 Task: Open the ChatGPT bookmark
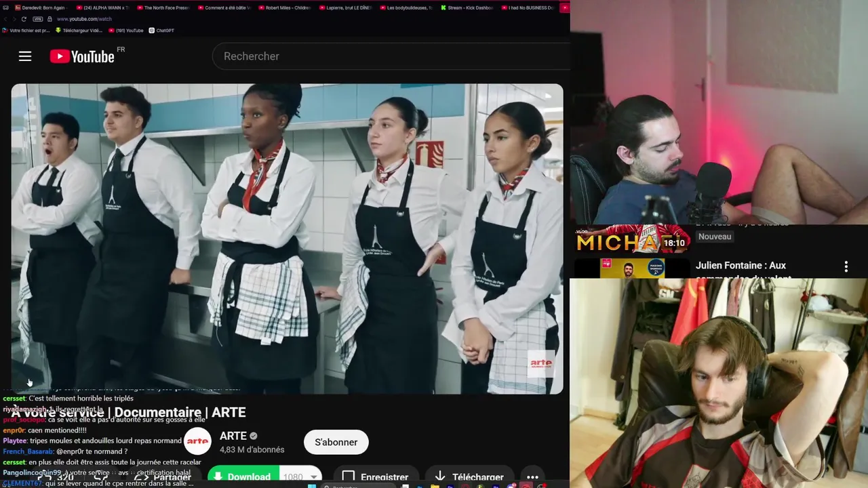point(162,30)
